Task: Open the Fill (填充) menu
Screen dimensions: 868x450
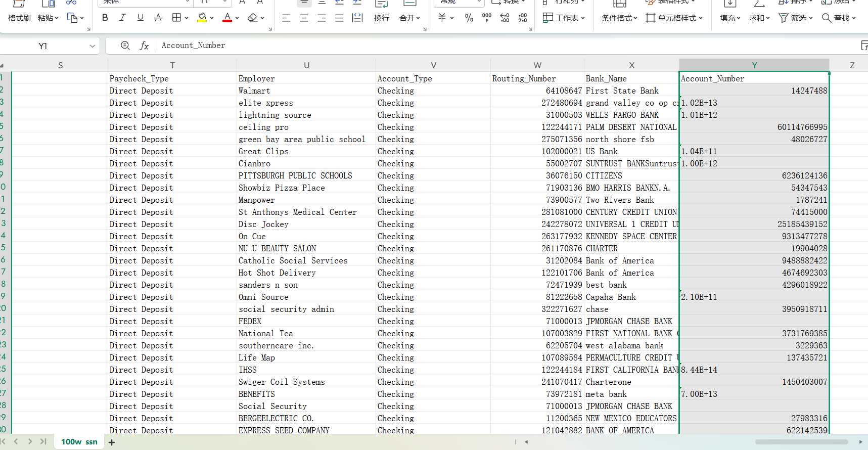Action: tap(730, 18)
